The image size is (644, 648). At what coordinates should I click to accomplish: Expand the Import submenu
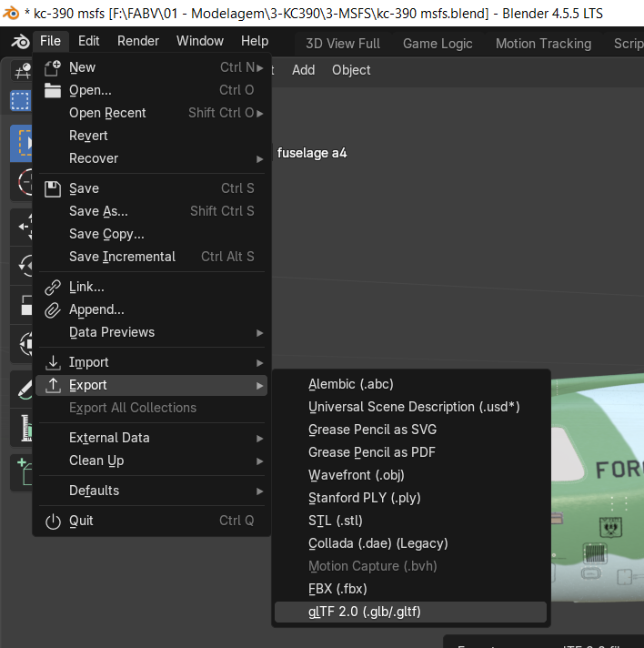152,362
